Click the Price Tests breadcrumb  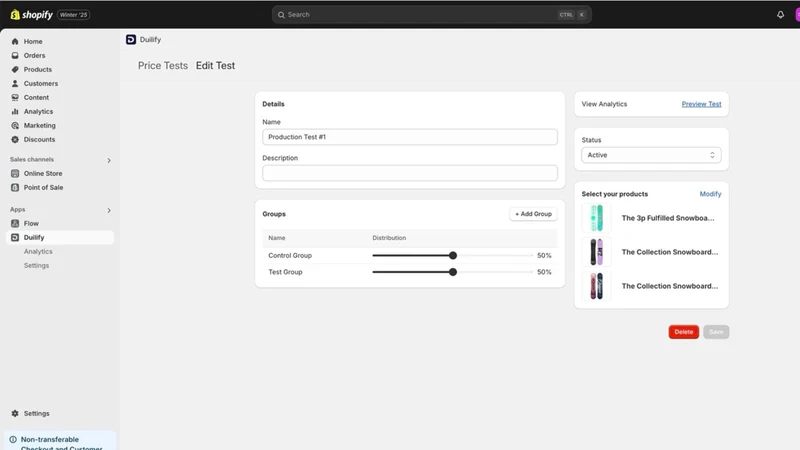(163, 65)
